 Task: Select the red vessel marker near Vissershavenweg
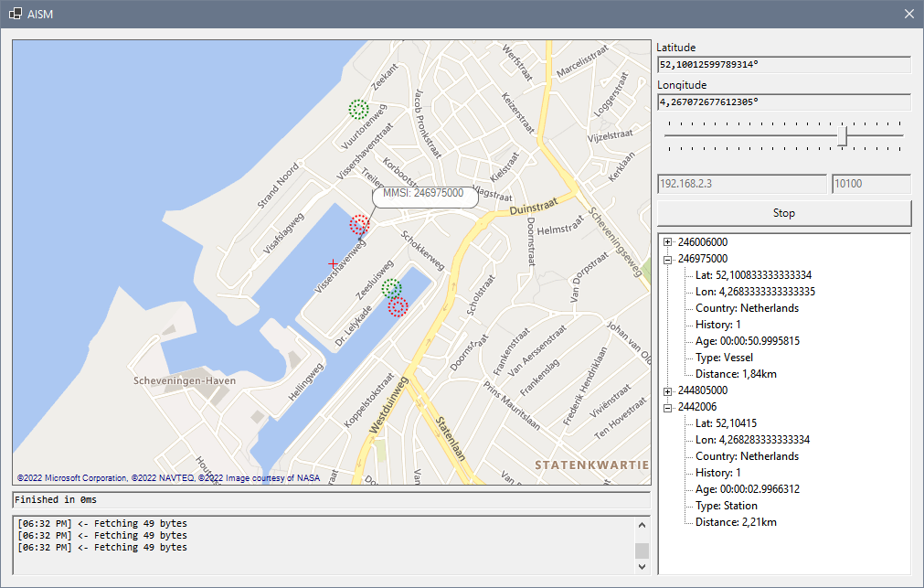click(x=359, y=223)
